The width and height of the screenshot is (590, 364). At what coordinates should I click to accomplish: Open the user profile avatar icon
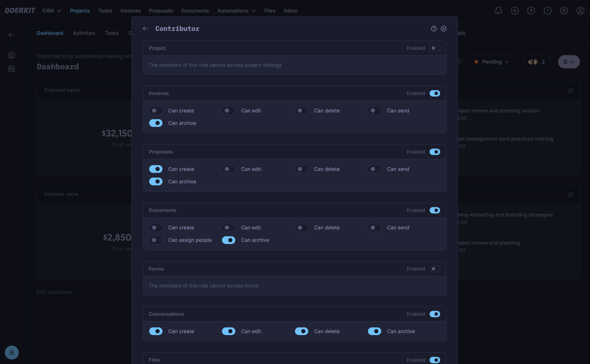tap(580, 11)
